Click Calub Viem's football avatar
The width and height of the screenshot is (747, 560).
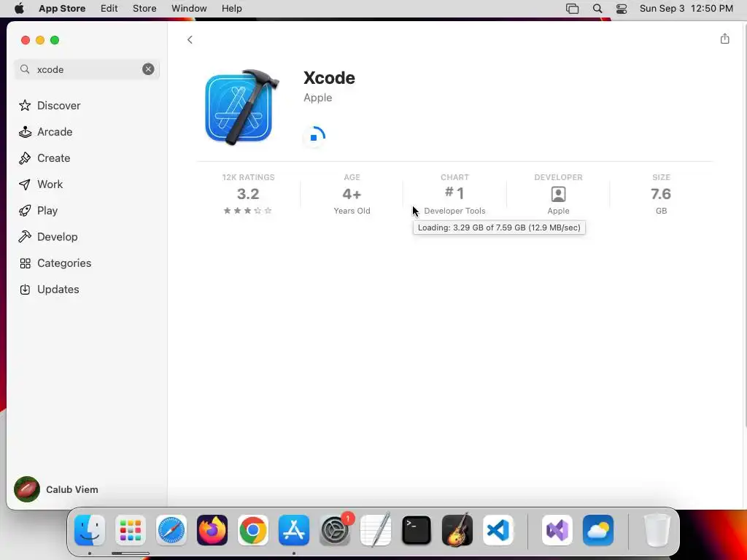(x=27, y=489)
